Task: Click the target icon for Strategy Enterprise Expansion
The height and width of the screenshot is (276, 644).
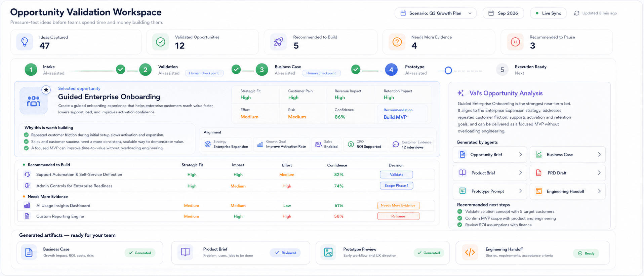Action: tap(208, 144)
